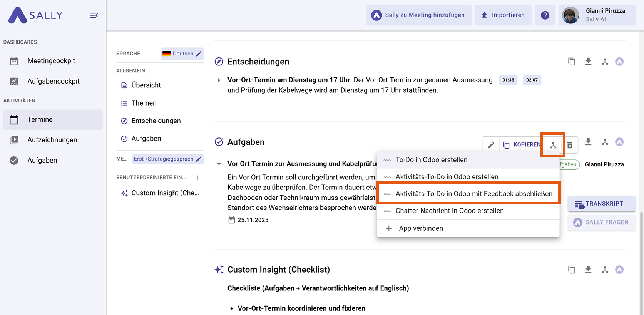Open integrations icon in Entscheidungen header
This screenshot has height=315, width=644.
(x=605, y=62)
